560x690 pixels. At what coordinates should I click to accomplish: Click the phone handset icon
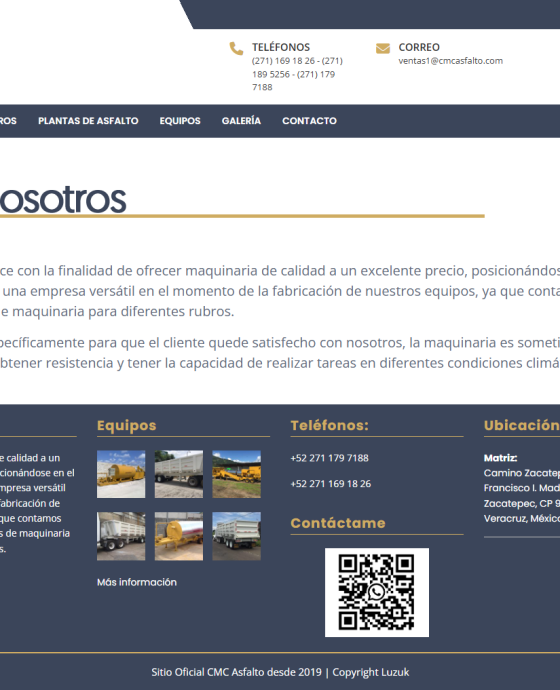tap(236, 48)
